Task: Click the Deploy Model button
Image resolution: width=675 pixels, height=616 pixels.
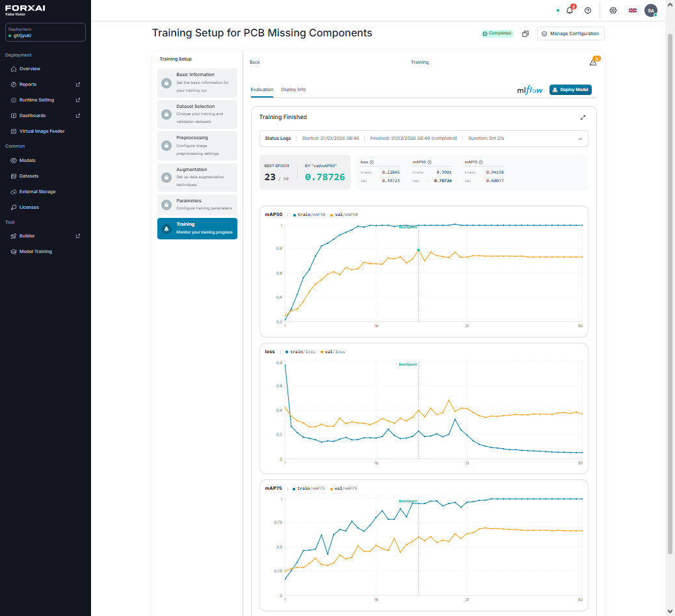Action: pyautogui.click(x=570, y=90)
